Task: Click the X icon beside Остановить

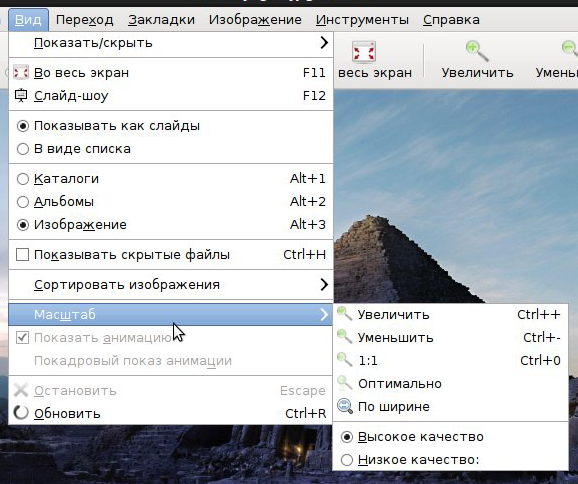Action: [21, 390]
